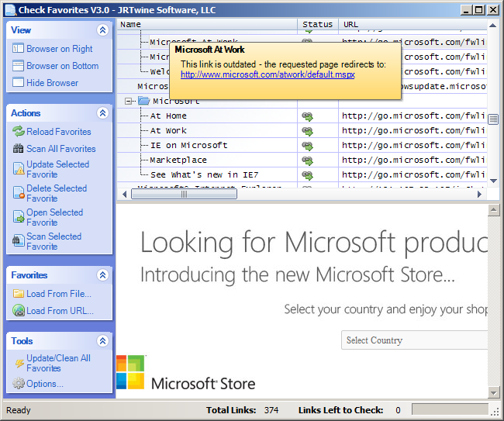Click Hide Browser text link
This screenshot has width=504, height=421.
[53, 83]
